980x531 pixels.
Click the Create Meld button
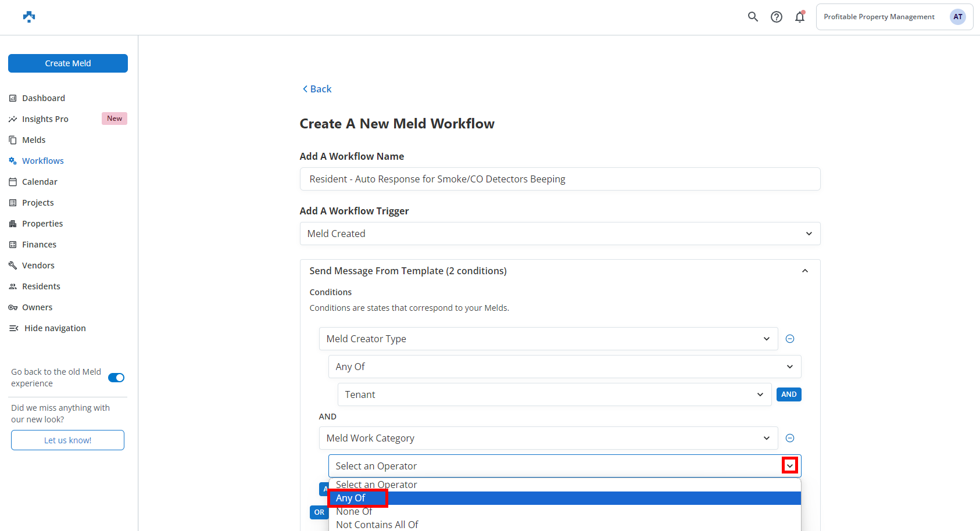68,63
